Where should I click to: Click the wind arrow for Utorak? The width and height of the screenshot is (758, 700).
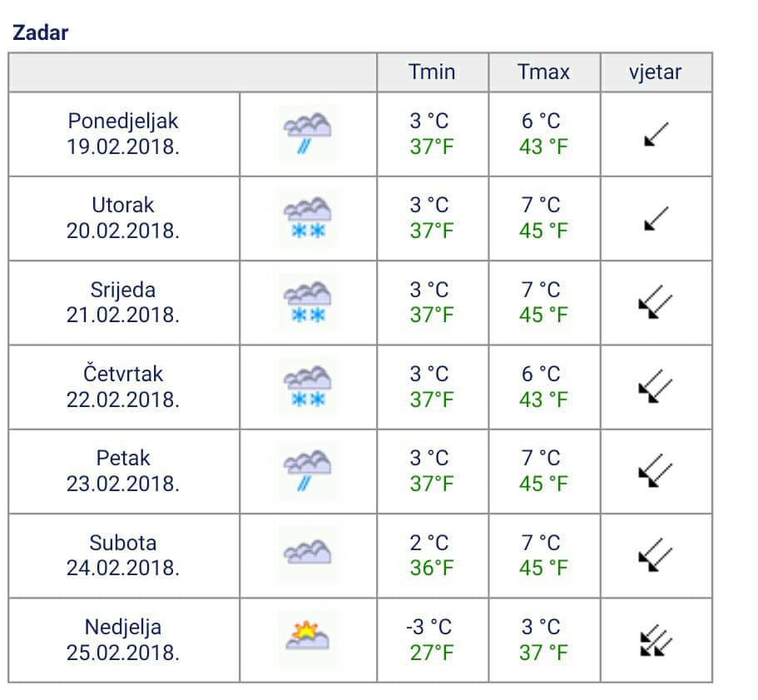[656, 219]
